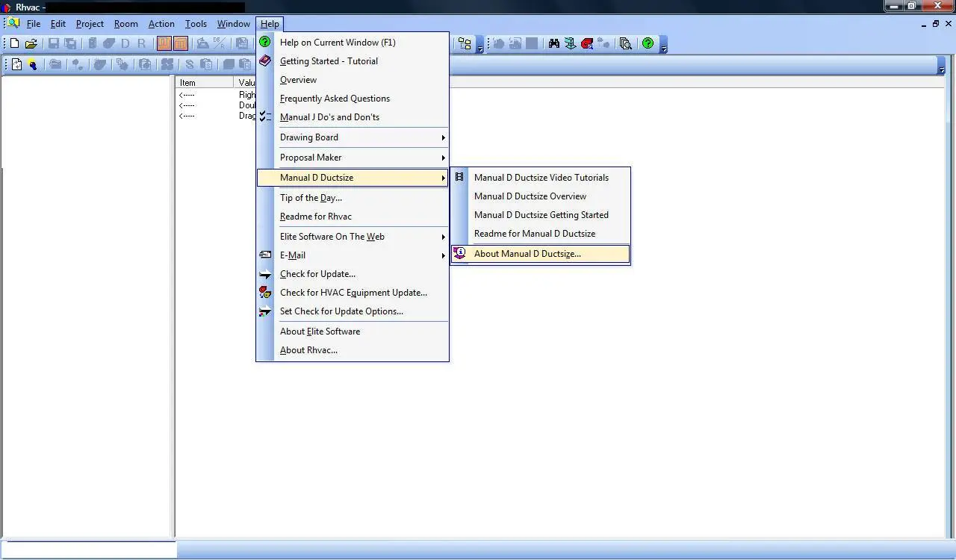956x560 pixels.
Task: Click the greyed letter R toolbar icon
Action: point(141,44)
